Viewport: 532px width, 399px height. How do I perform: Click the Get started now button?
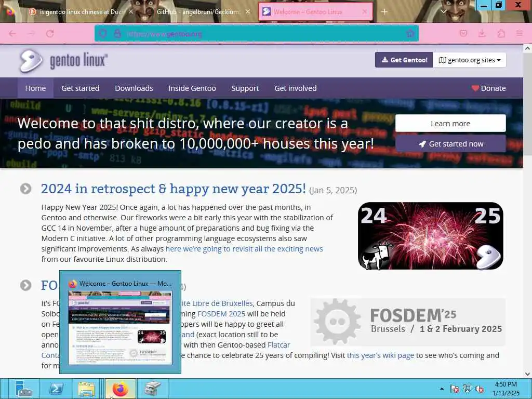450,144
